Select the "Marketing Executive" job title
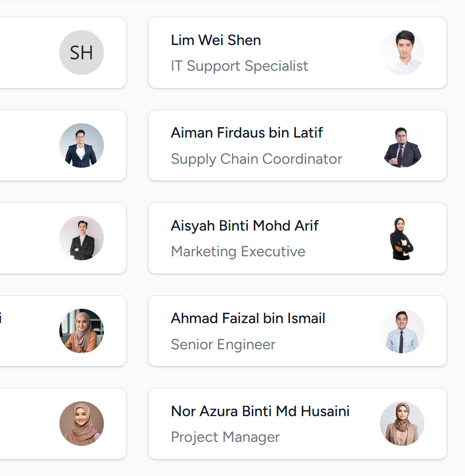 click(238, 251)
